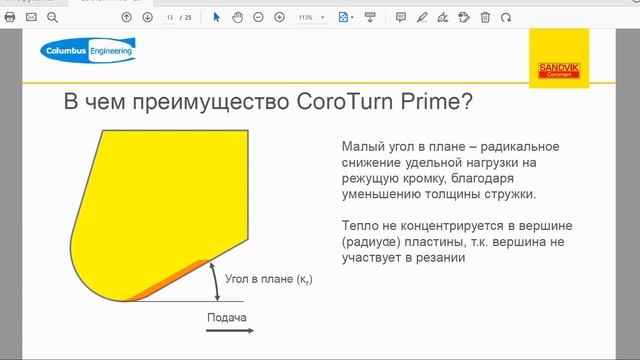Screen dimensions: 640x360
Task: Go to next page arrow
Action: (x=147, y=17)
